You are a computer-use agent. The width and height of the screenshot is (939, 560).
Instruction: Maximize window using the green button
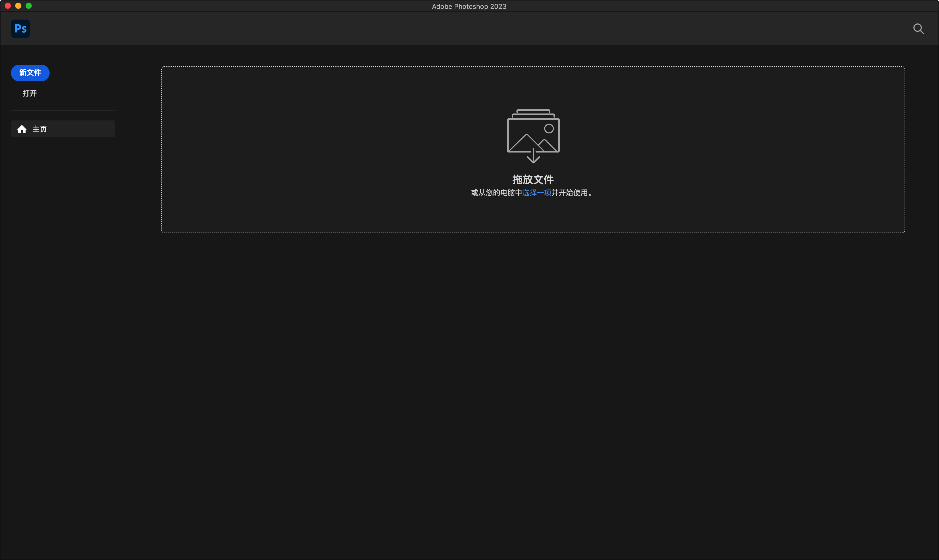pyautogui.click(x=29, y=6)
